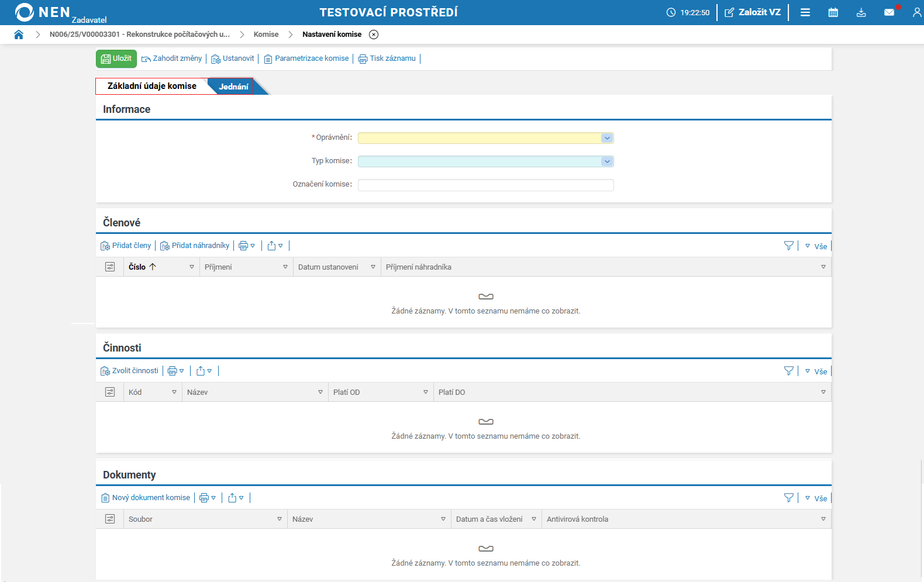Click the filter icon in Členové section
This screenshot has width=924, height=582.
[788, 246]
